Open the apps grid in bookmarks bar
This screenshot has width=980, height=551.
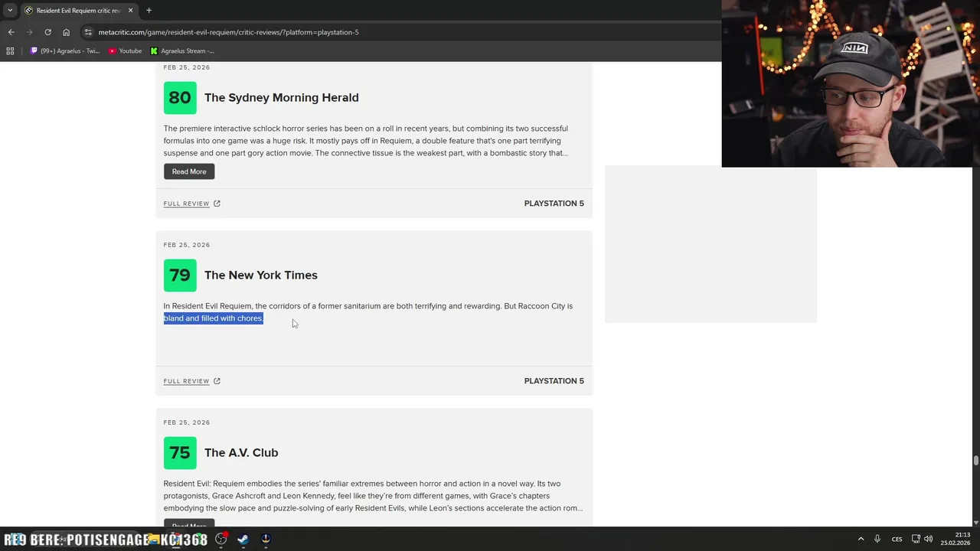tap(10, 51)
